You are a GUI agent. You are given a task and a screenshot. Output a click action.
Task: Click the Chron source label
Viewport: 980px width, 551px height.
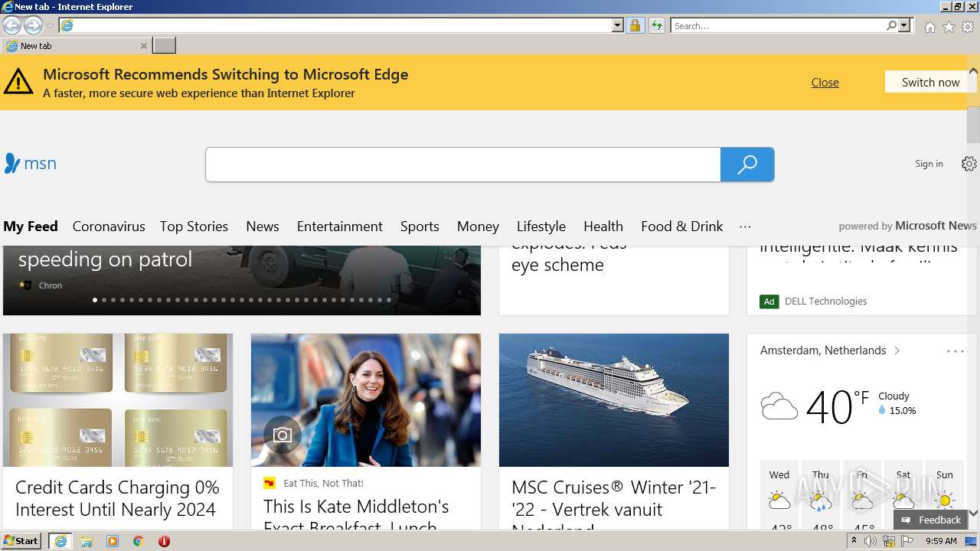tap(51, 285)
